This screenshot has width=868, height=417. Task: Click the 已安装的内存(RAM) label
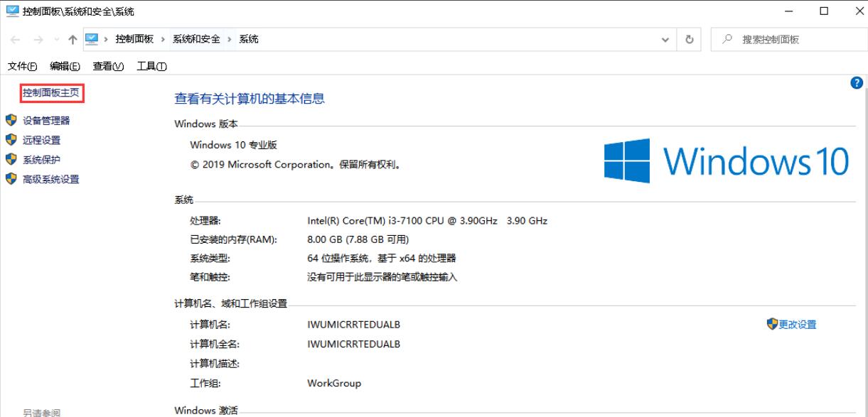pos(233,239)
